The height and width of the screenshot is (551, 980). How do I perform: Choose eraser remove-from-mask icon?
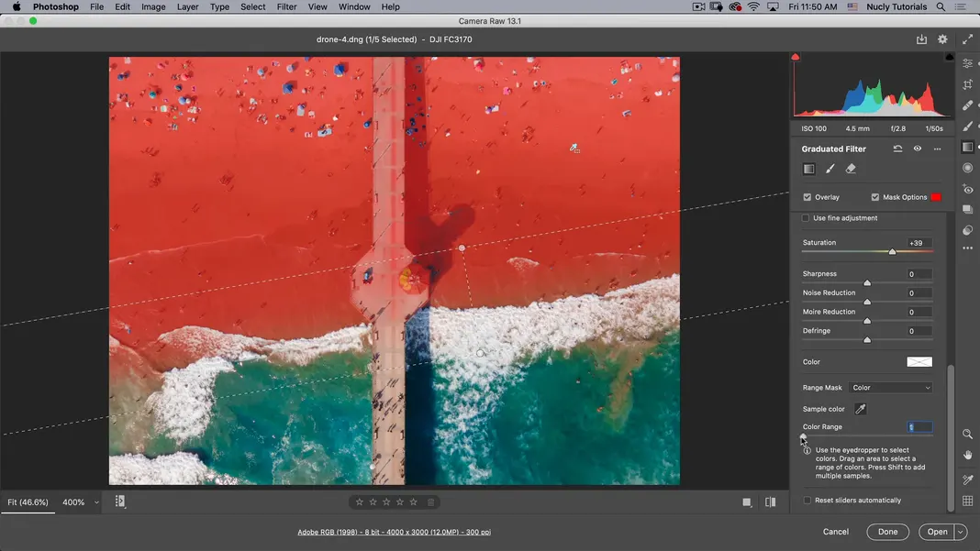coord(851,169)
